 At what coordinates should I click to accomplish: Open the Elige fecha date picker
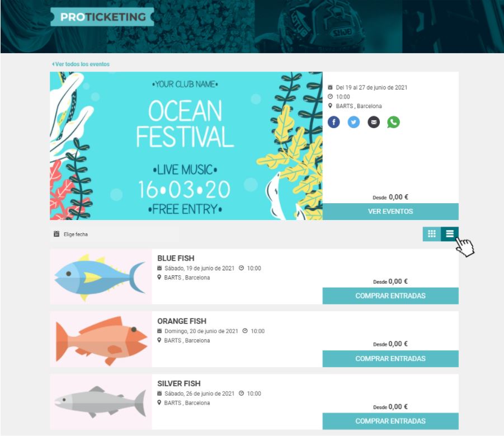click(115, 234)
